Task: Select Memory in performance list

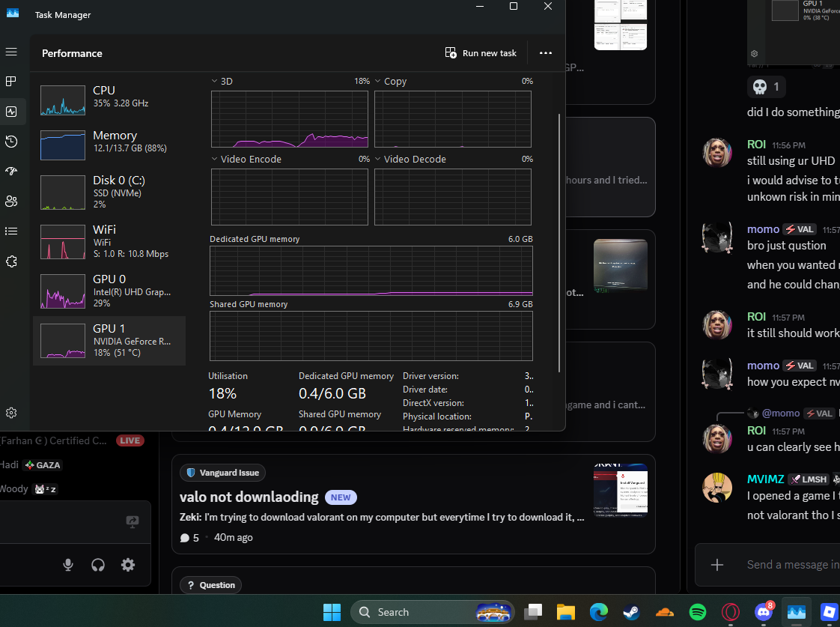Action: point(109,145)
